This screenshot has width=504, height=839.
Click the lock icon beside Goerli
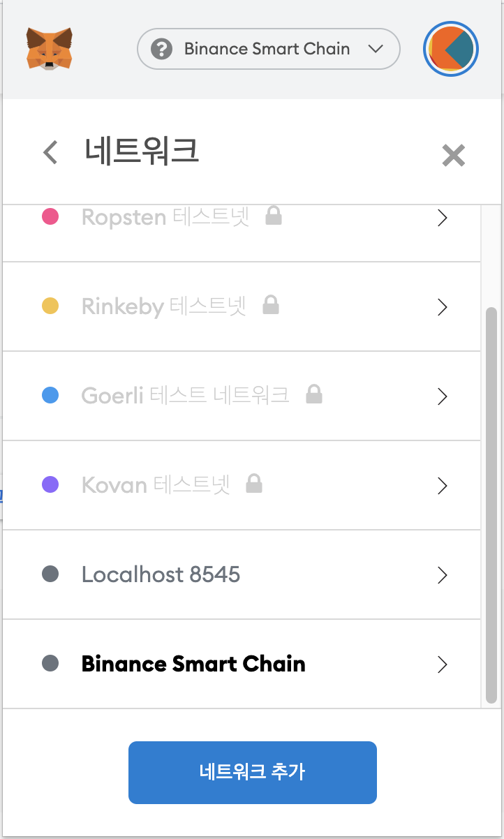[x=314, y=395]
